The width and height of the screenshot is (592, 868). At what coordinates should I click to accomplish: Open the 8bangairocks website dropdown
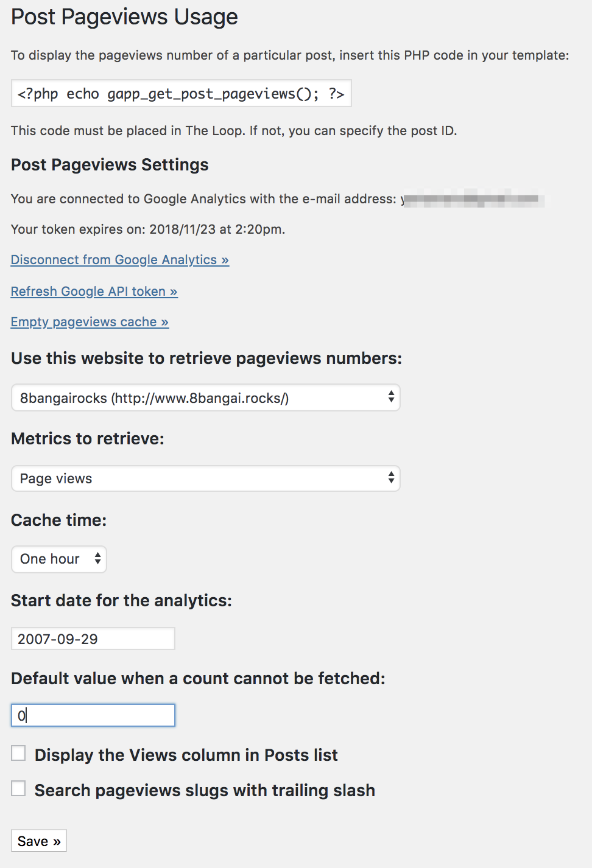206,397
